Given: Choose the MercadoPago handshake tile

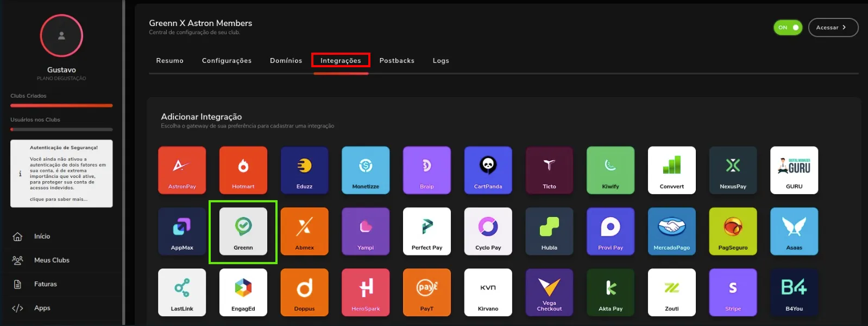Looking at the screenshot, I should pyautogui.click(x=672, y=232).
